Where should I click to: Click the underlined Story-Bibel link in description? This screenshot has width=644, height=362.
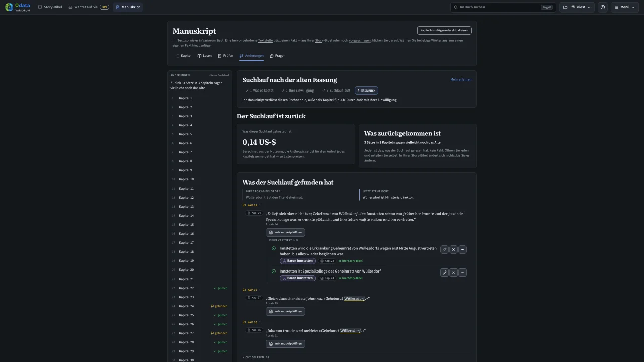[324, 40]
